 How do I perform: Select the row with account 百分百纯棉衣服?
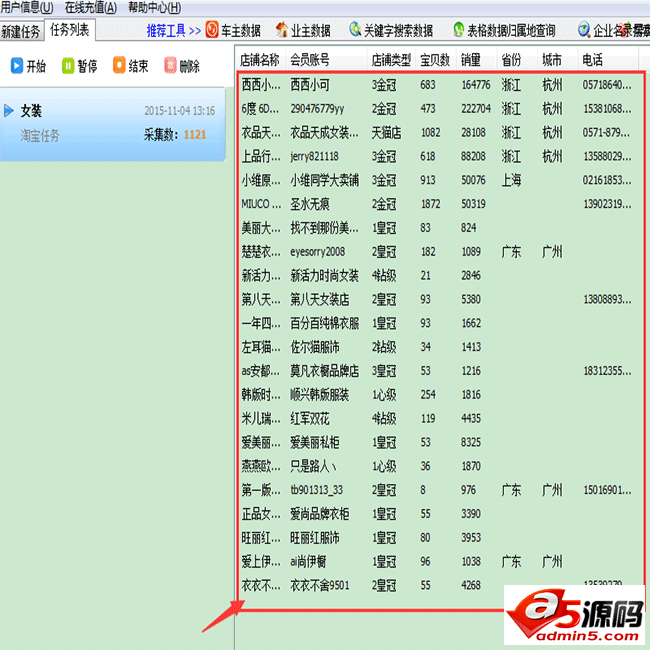click(441, 323)
